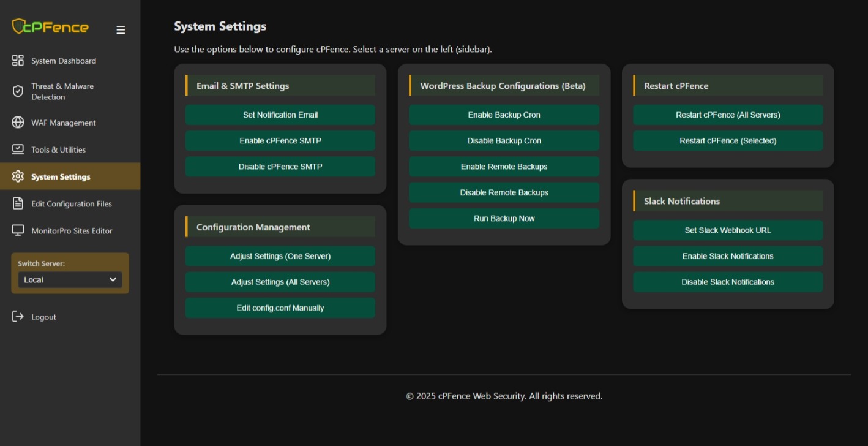Click Enable Backup Cron button
Screen dimensions: 868x446
tap(504, 115)
